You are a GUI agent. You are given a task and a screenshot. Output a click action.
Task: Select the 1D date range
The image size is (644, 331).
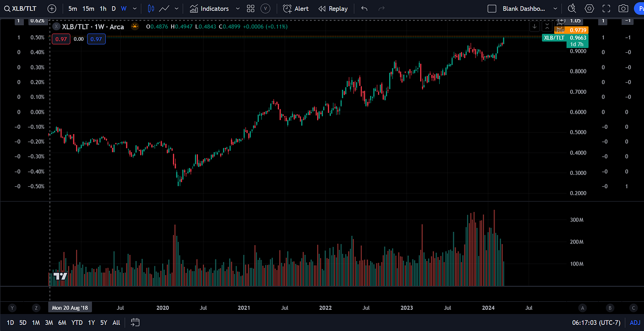click(11, 323)
